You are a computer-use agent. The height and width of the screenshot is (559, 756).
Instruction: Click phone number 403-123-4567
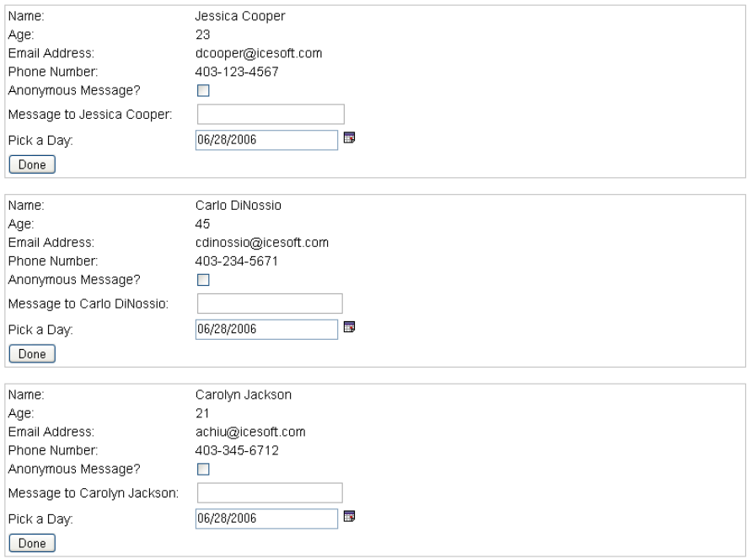click(236, 72)
